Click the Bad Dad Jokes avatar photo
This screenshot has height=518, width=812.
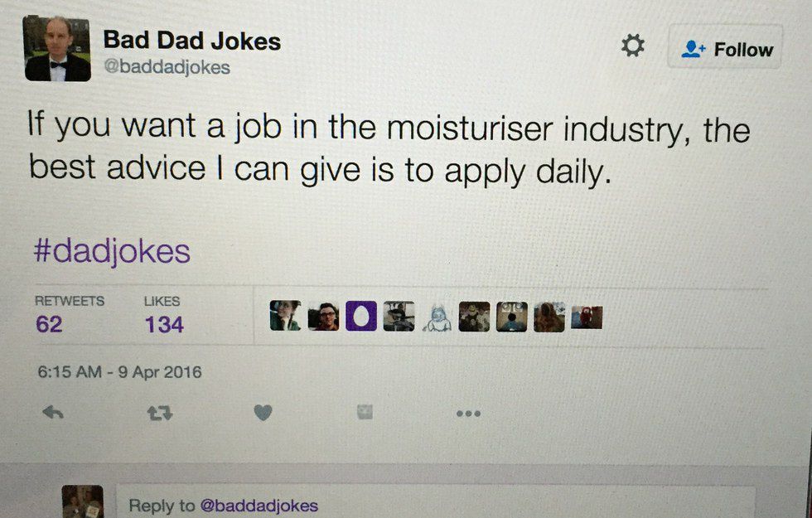tap(56, 47)
